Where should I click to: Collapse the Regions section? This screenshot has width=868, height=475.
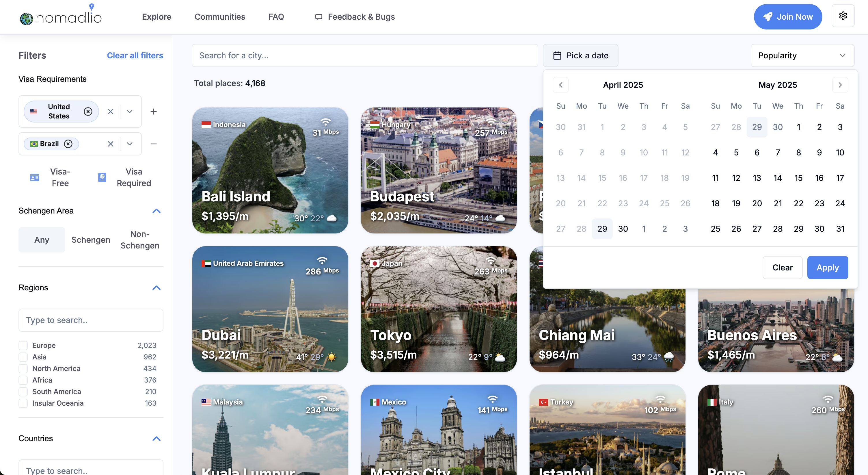[156, 288]
